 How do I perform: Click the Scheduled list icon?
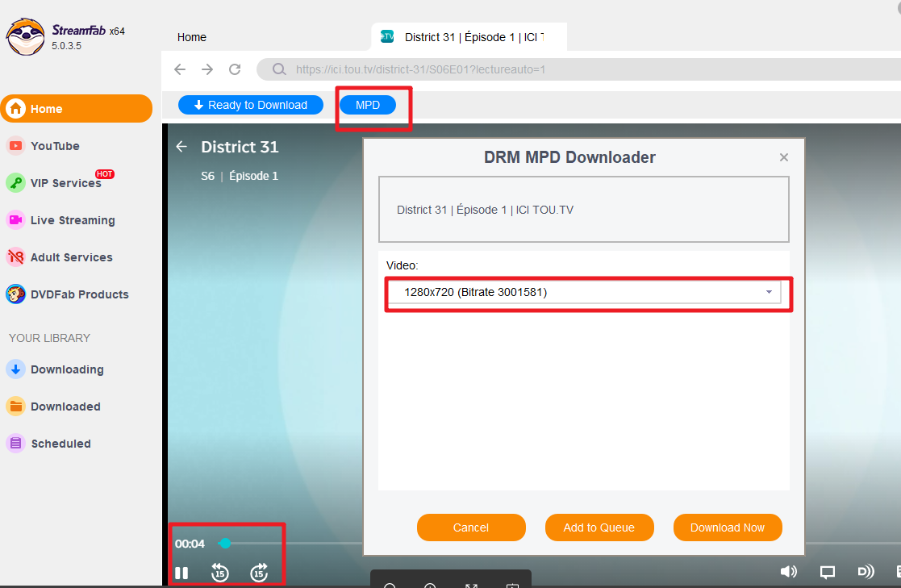pos(15,443)
